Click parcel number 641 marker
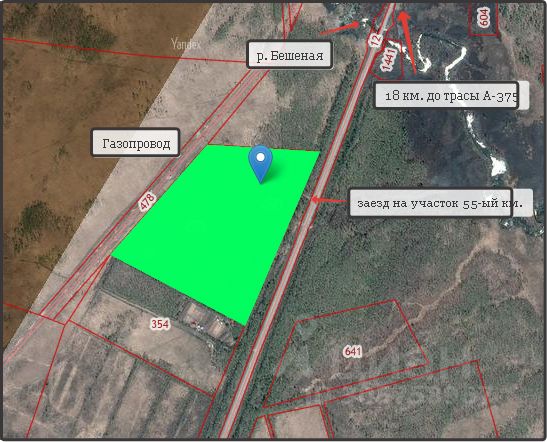 pyautogui.click(x=352, y=351)
